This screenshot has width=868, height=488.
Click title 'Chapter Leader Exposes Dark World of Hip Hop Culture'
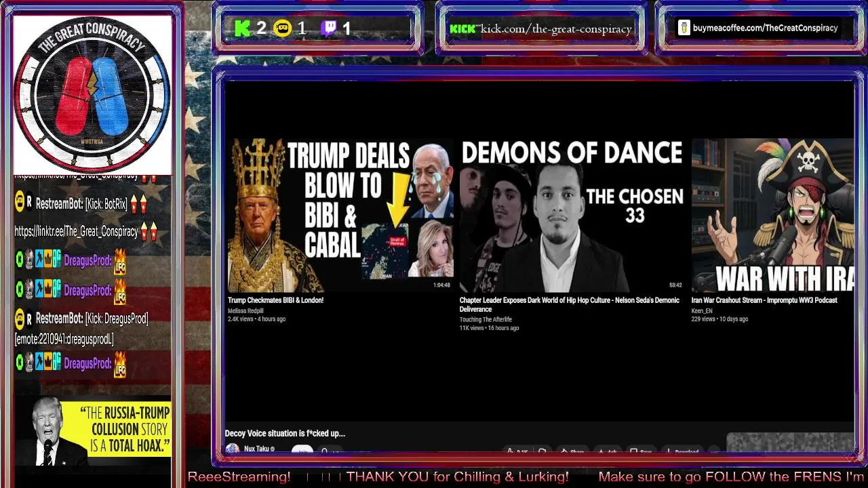click(569, 304)
